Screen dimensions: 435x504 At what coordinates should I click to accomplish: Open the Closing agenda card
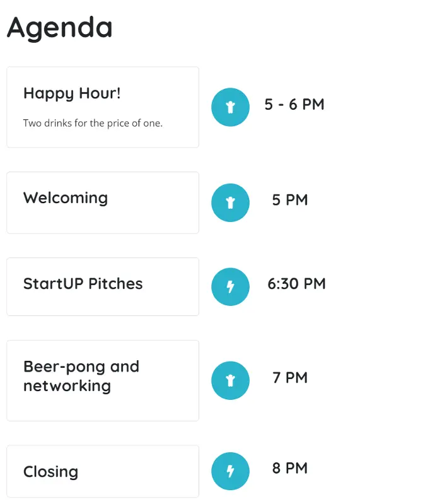click(x=103, y=471)
